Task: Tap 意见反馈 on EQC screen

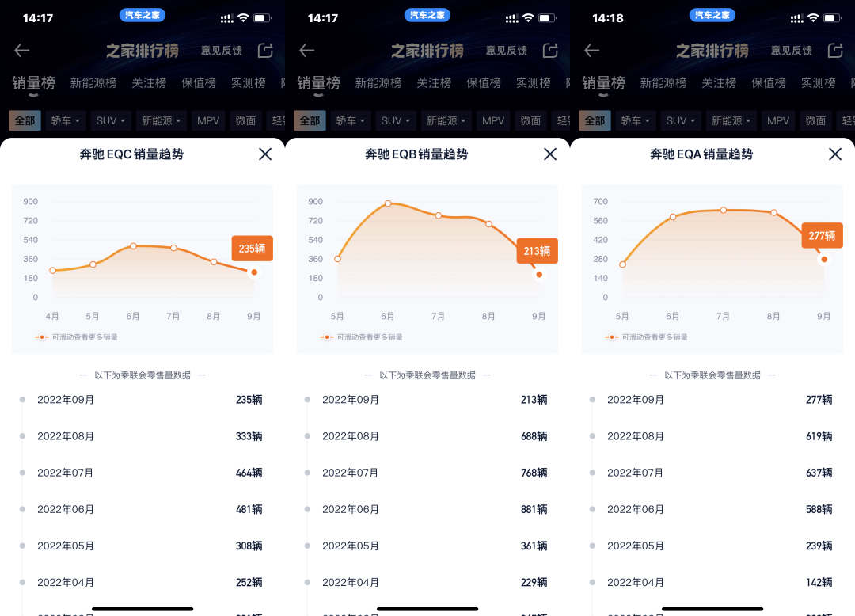Action: click(x=222, y=51)
